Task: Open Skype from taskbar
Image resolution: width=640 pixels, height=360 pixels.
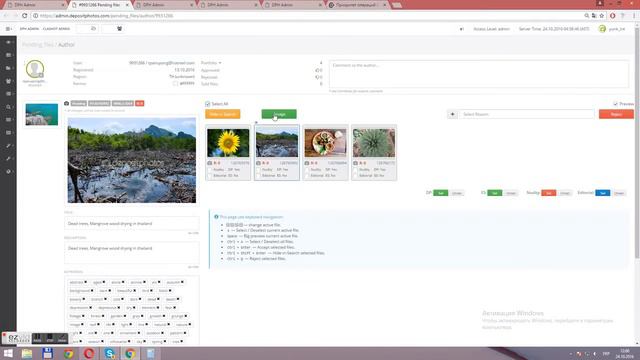Action: coord(109,353)
